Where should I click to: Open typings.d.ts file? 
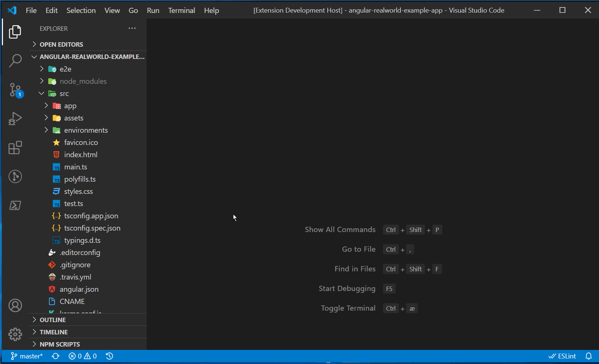point(88,240)
